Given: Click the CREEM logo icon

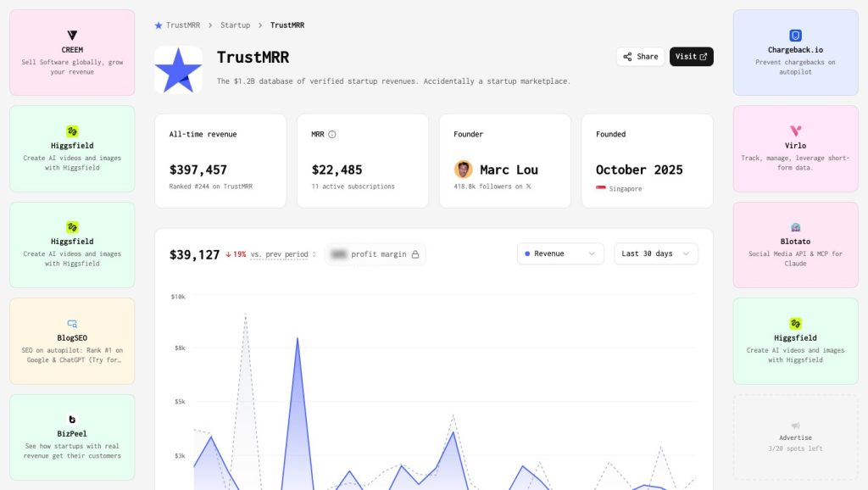Looking at the screenshot, I should pos(72,36).
